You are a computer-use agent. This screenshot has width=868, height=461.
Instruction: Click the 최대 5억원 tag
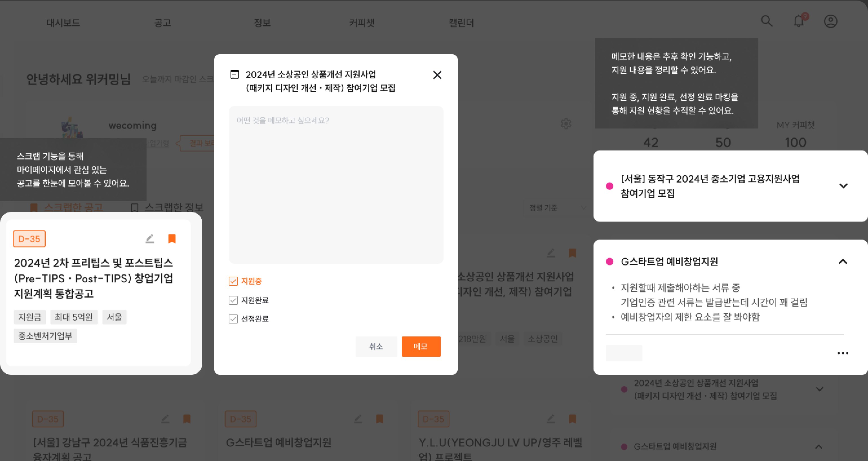pyautogui.click(x=74, y=317)
